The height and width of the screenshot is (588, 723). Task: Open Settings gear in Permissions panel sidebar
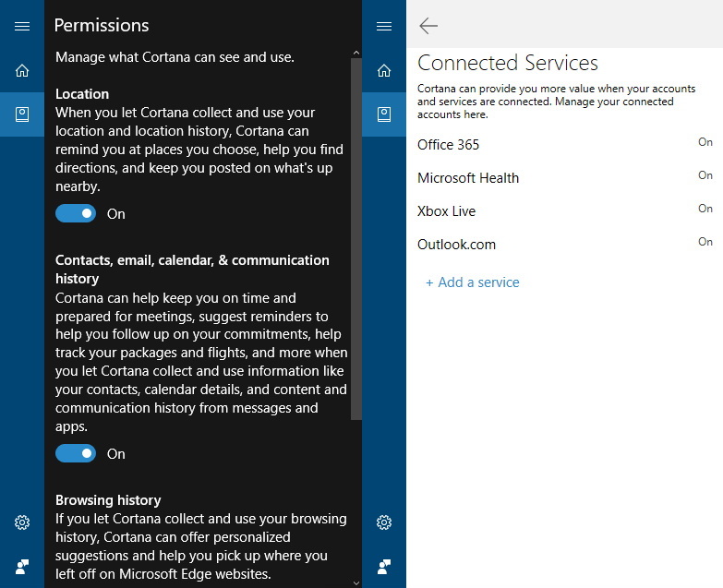(22, 522)
